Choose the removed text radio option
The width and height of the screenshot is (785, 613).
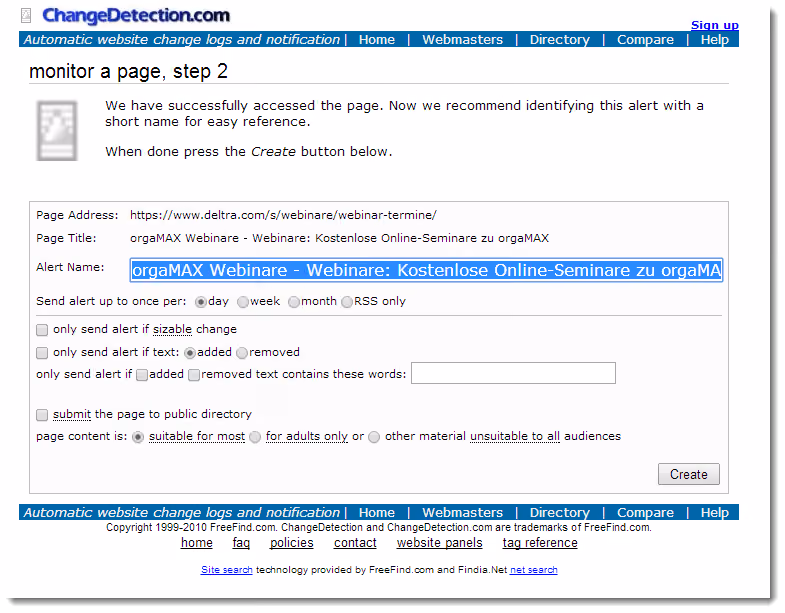pyautogui.click(x=242, y=353)
